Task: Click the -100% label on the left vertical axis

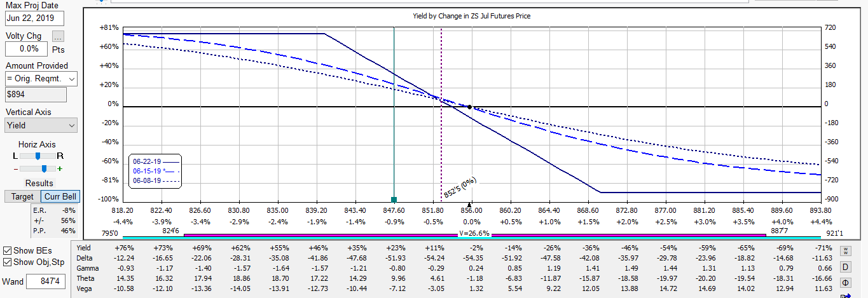Action: (x=109, y=199)
